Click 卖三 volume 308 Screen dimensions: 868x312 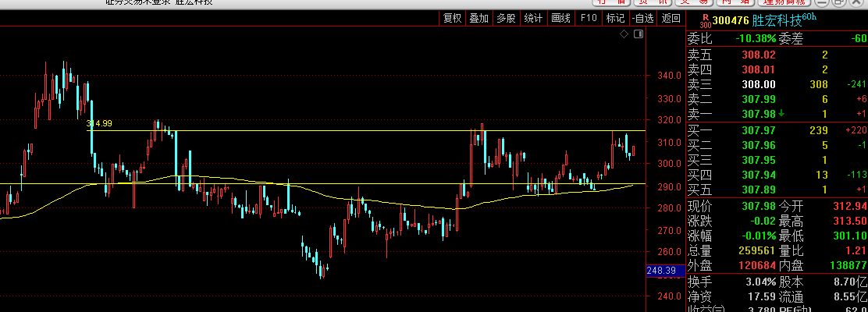click(x=820, y=85)
